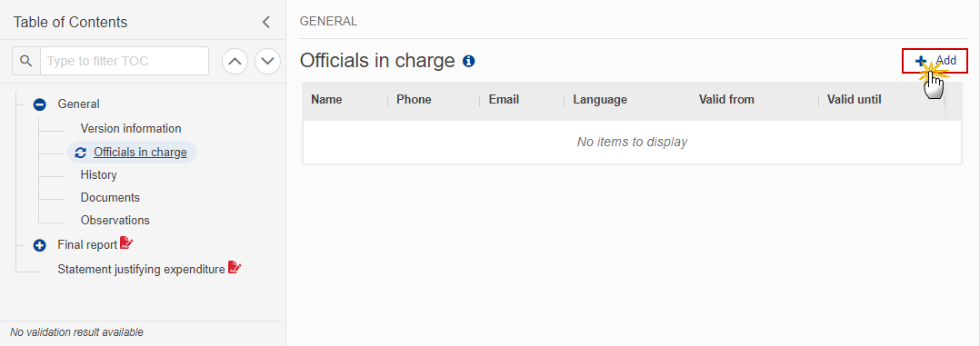Open Statement justifying expenditure
980x346 pixels.
tap(141, 269)
